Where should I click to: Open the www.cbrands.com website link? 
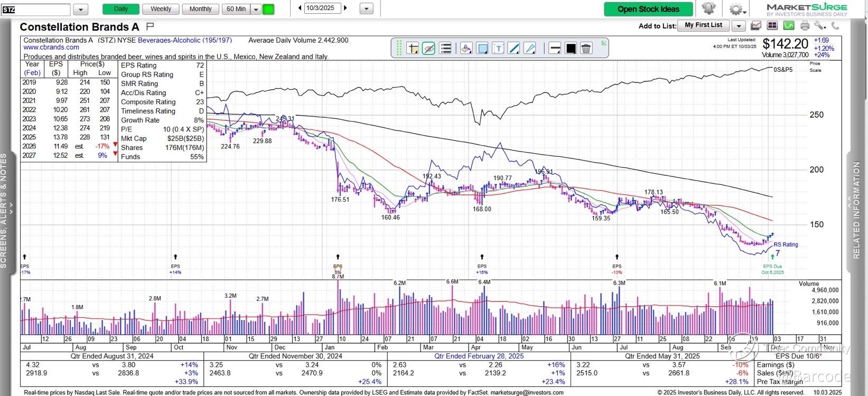click(51, 48)
